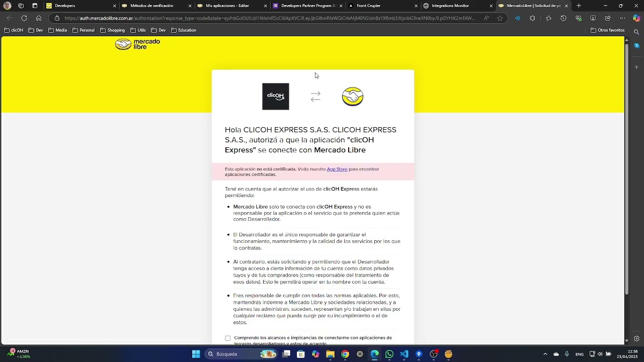Expand the Education bookmarks folder

184,30
